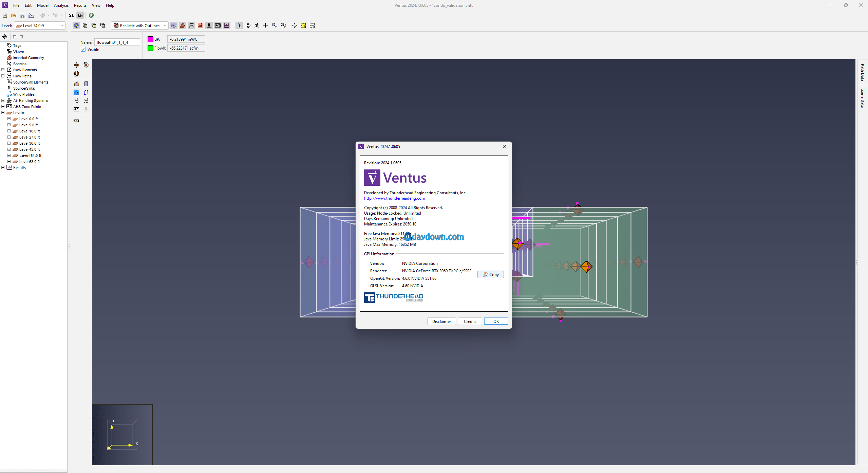Select the two-point flow path tool

(x=86, y=101)
